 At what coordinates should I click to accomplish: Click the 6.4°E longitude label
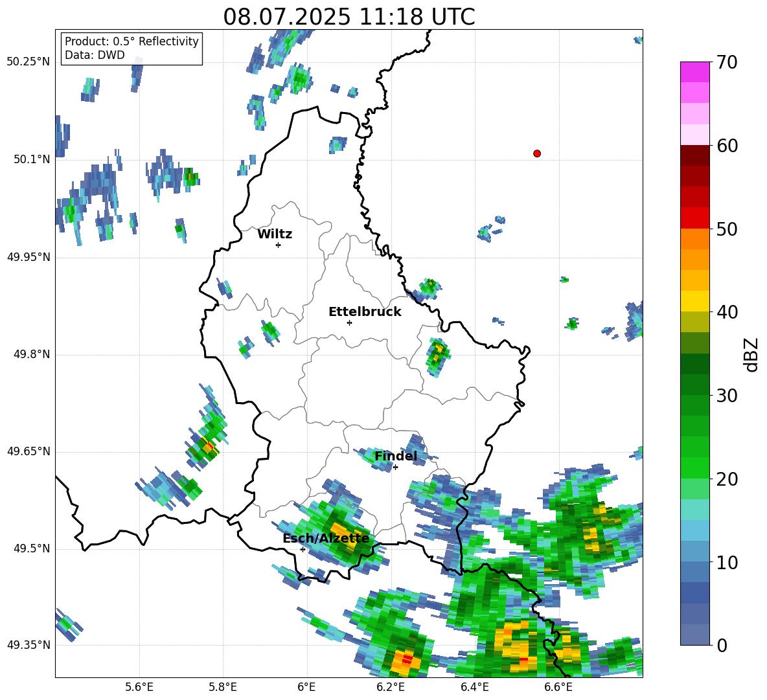474,687
